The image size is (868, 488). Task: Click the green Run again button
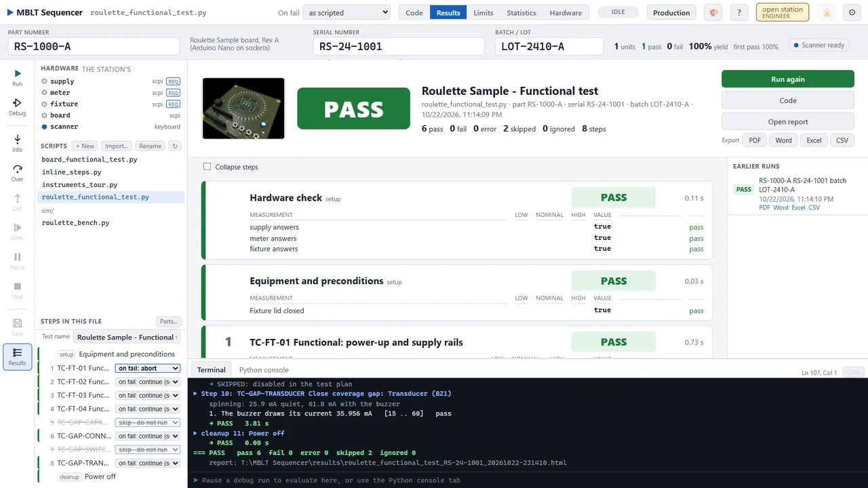[788, 79]
